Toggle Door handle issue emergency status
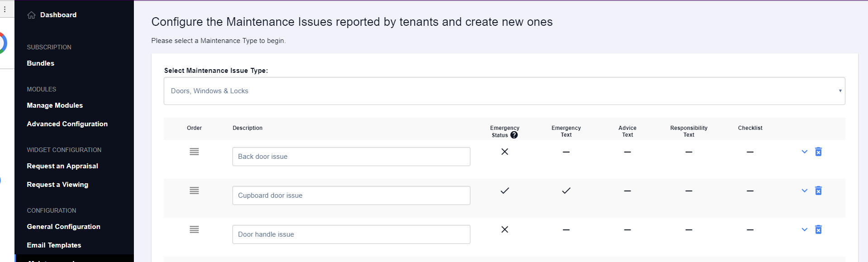This screenshot has width=868, height=262. 505,229
